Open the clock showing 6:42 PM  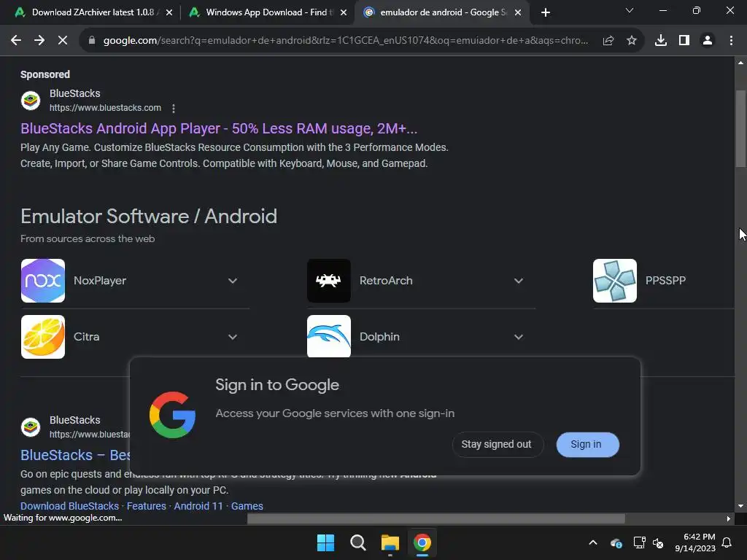click(x=695, y=542)
